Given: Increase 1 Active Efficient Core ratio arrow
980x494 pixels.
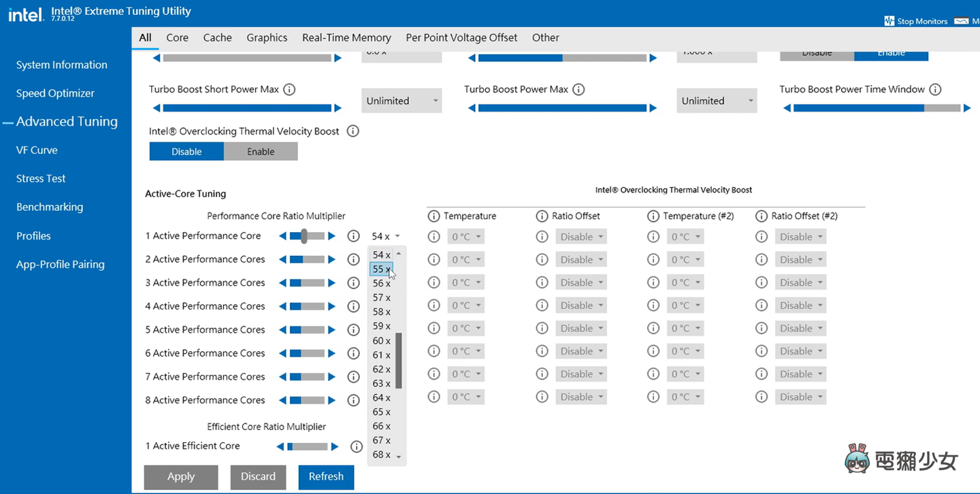Looking at the screenshot, I should [334, 446].
